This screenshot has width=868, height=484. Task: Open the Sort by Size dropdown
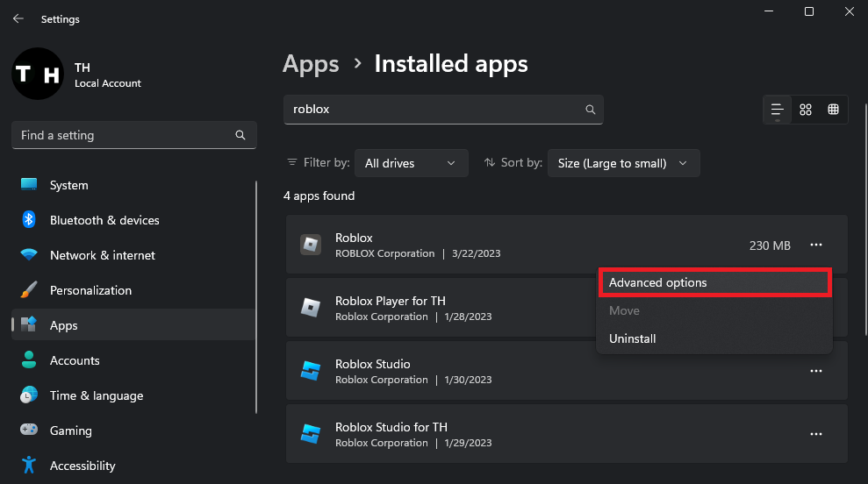pyautogui.click(x=623, y=163)
